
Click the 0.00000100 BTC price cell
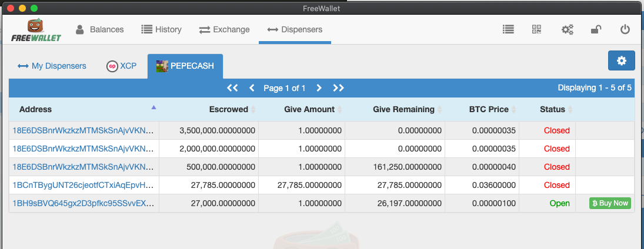click(482, 203)
